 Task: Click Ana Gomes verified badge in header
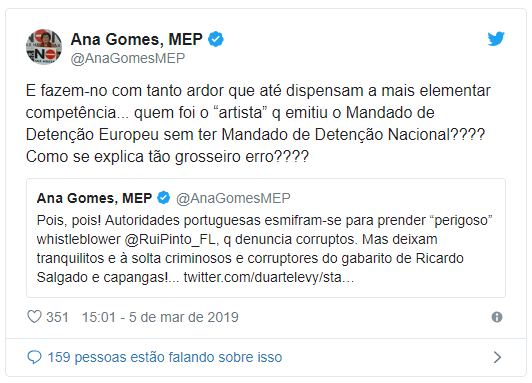(x=216, y=39)
